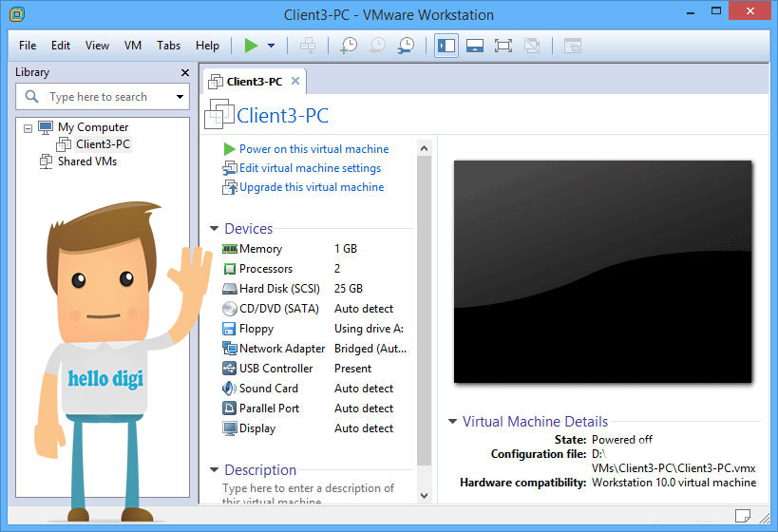Image resolution: width=778 pixels, height=532 pixels.
Task: Close the Client3-PC tab
Action: pos(295,81)
